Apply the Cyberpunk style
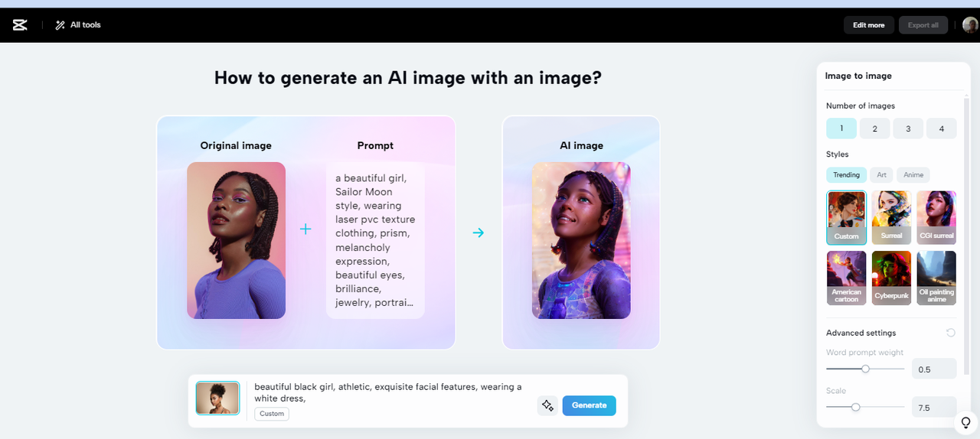This screenshot has width=980, height=439. [891, 278]
